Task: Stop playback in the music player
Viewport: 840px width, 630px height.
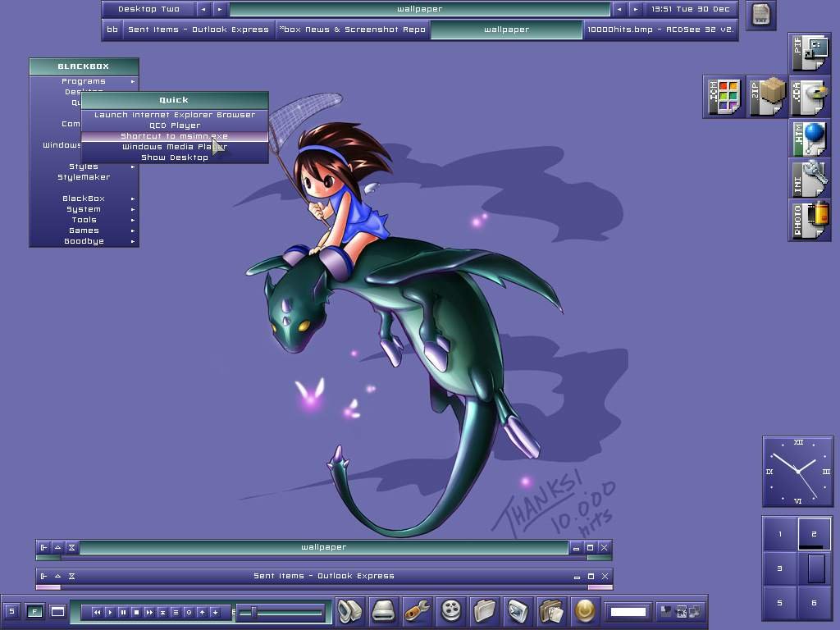Action: pyautogui.click(x=136, y=612)
